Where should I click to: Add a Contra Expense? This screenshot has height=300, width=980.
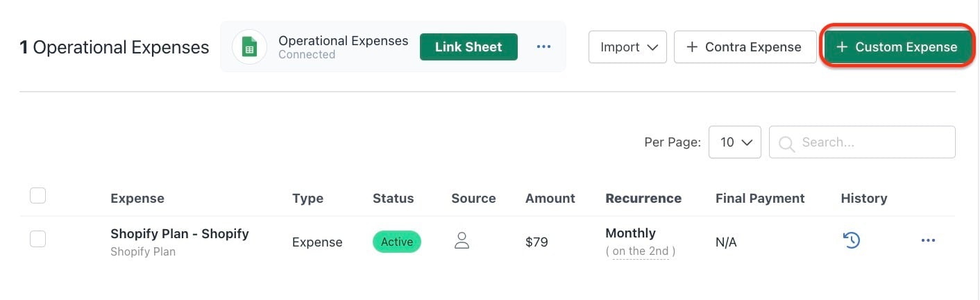point(745,47)
